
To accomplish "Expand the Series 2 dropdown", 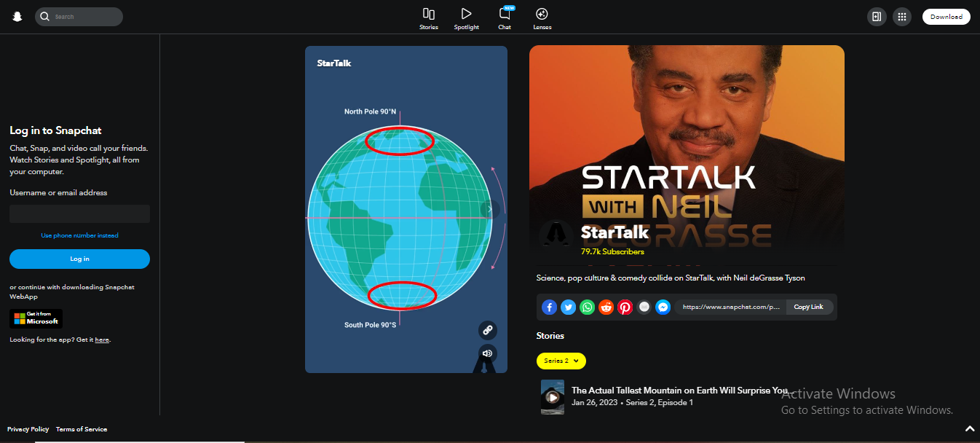I will click(x=561, y=361).
